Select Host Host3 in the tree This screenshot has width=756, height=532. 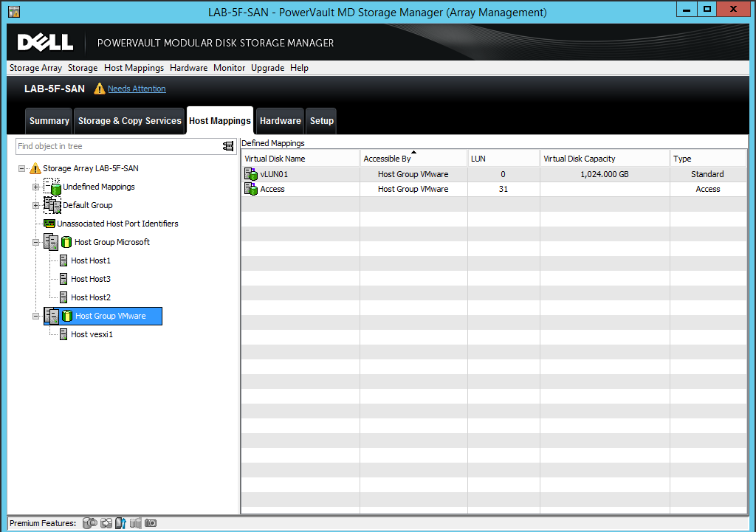91,279
